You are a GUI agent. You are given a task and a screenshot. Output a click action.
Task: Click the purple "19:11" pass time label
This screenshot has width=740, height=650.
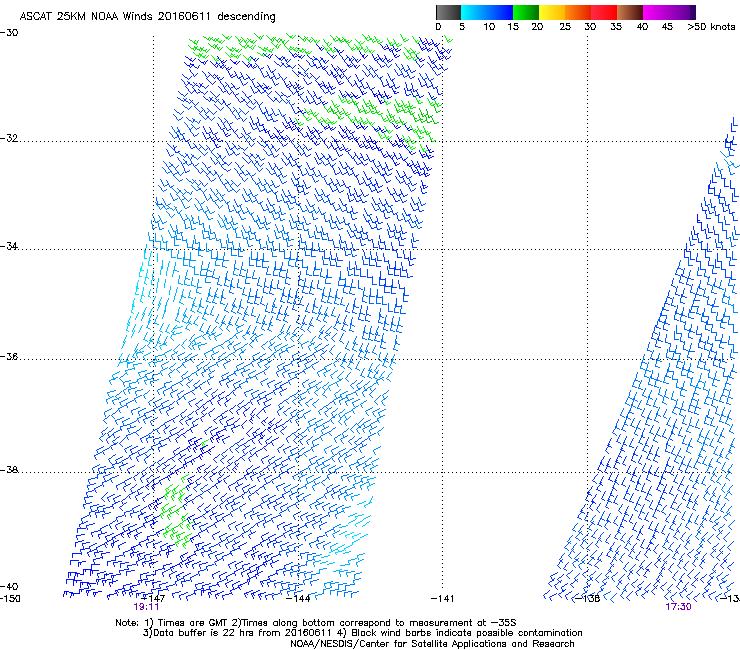tap(146, 607)
